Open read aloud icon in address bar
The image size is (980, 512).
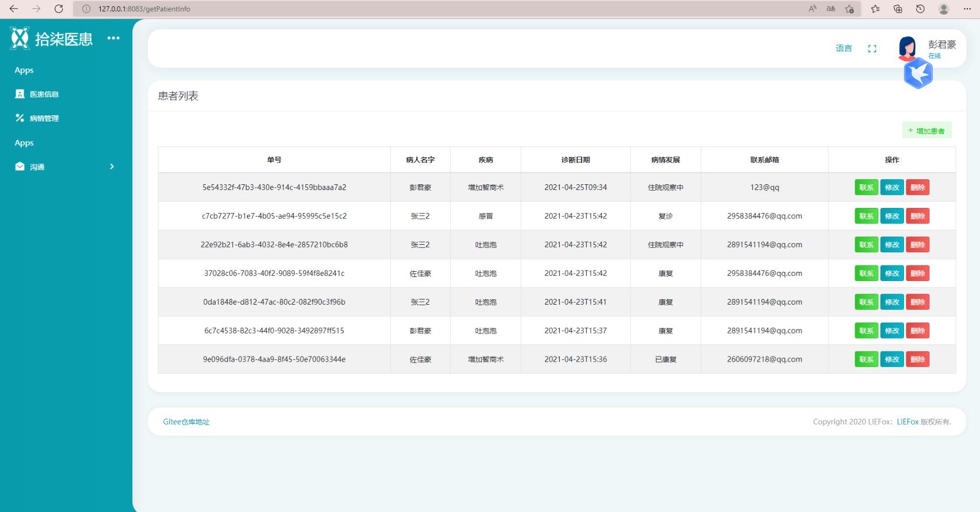pos(812,9)
